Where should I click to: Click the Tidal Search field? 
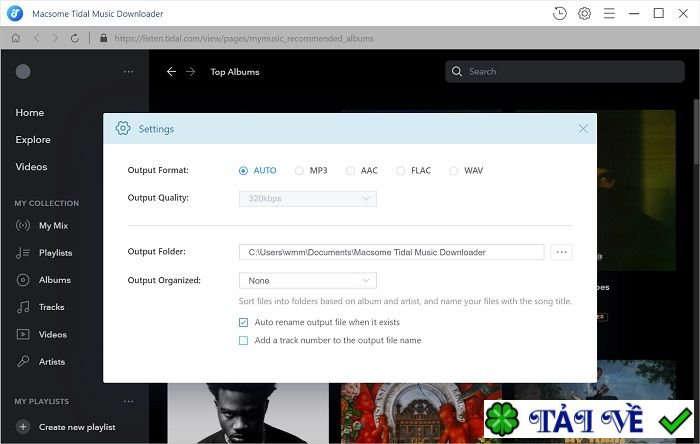(x=565, y=71)
